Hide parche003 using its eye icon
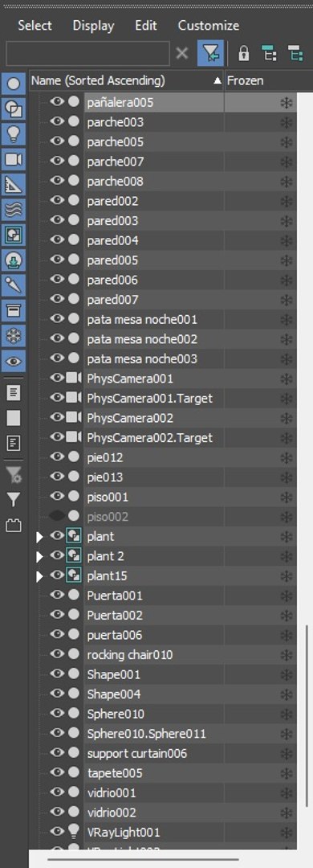 point(57,122)
